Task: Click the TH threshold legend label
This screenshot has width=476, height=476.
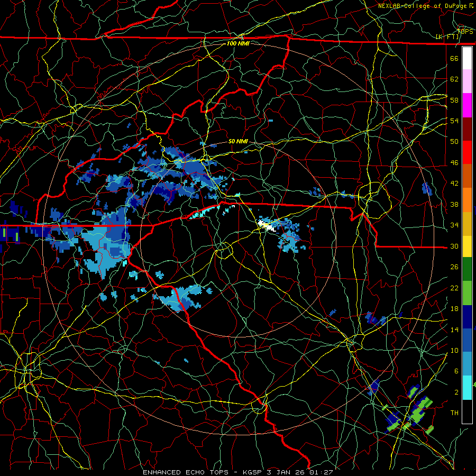Action: 454,413
